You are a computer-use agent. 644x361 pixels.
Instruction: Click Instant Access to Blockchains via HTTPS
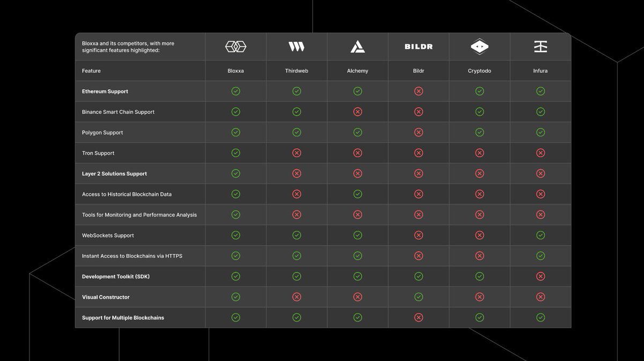pyautogui.click(x=132, y=256)
